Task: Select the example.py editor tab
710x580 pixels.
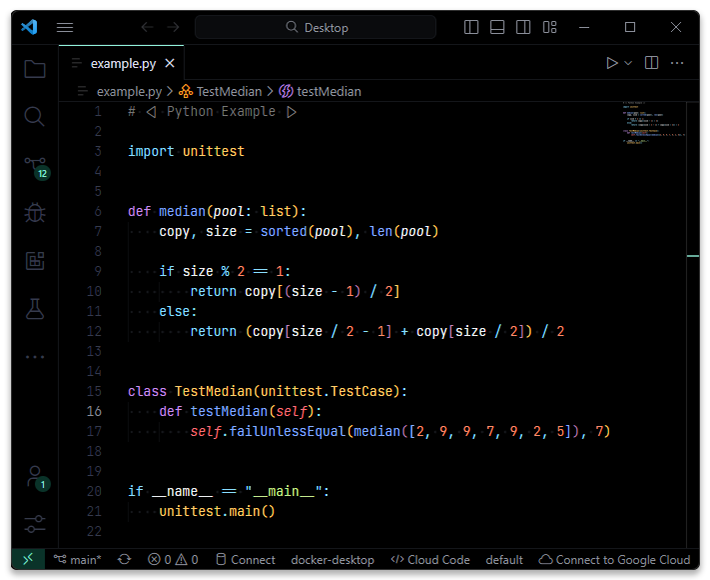Action: click(123, 63)
